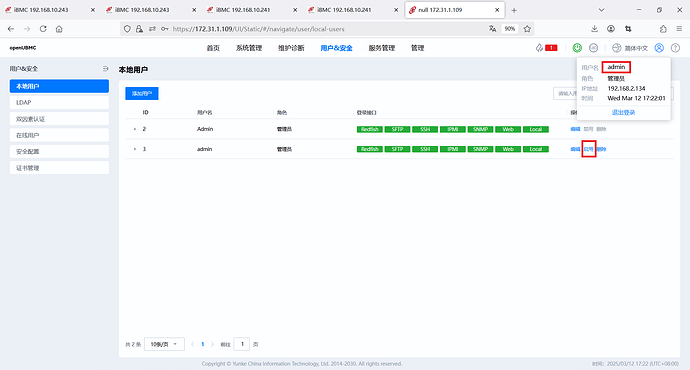Select the 用户&安全 menu
690x370 pixels.
[x=336, y=48]
